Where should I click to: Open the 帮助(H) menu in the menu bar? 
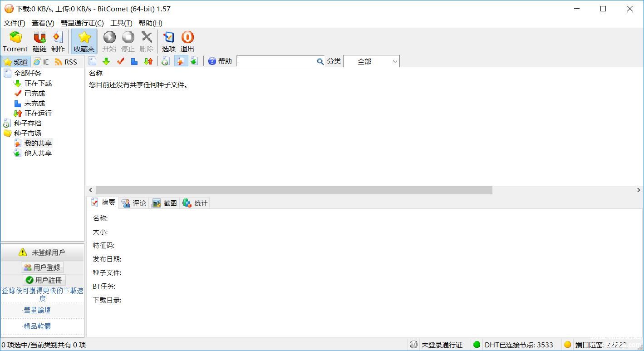151,23
